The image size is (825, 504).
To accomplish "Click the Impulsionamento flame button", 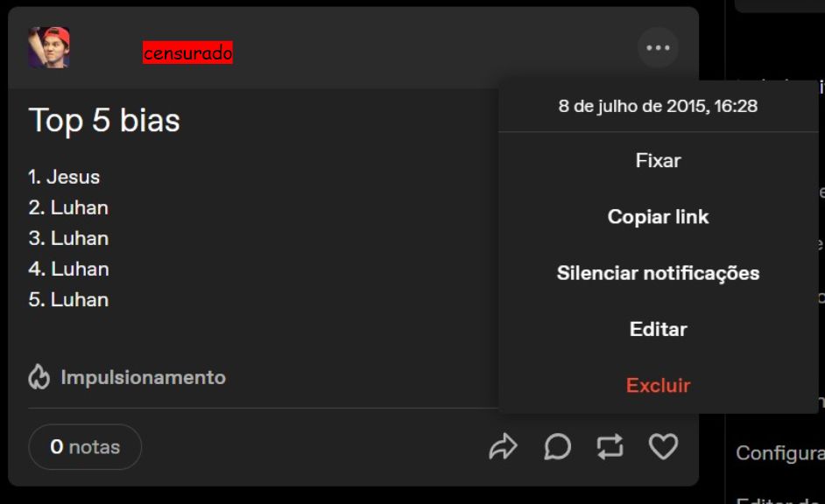I will tap(127, 377).
